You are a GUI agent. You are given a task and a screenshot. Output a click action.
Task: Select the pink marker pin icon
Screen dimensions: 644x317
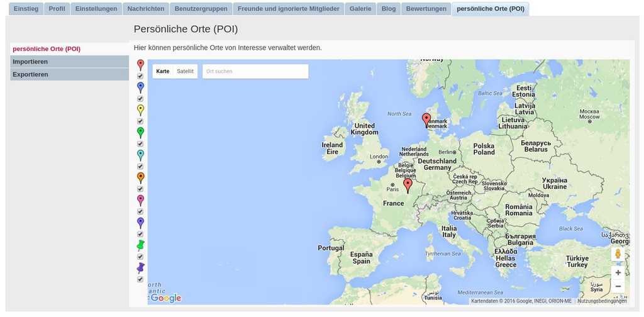point(140,201)
